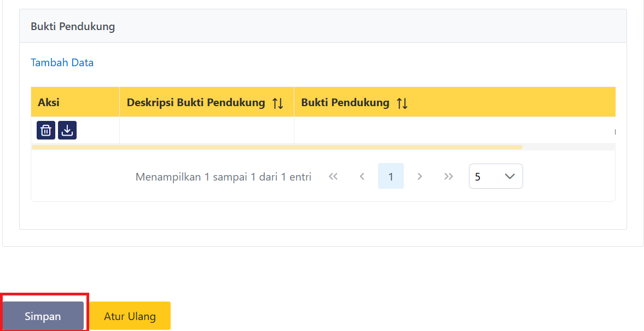Click the Bukti Pendukung column header text
644x331 pixels.
(x=345, y=102)
